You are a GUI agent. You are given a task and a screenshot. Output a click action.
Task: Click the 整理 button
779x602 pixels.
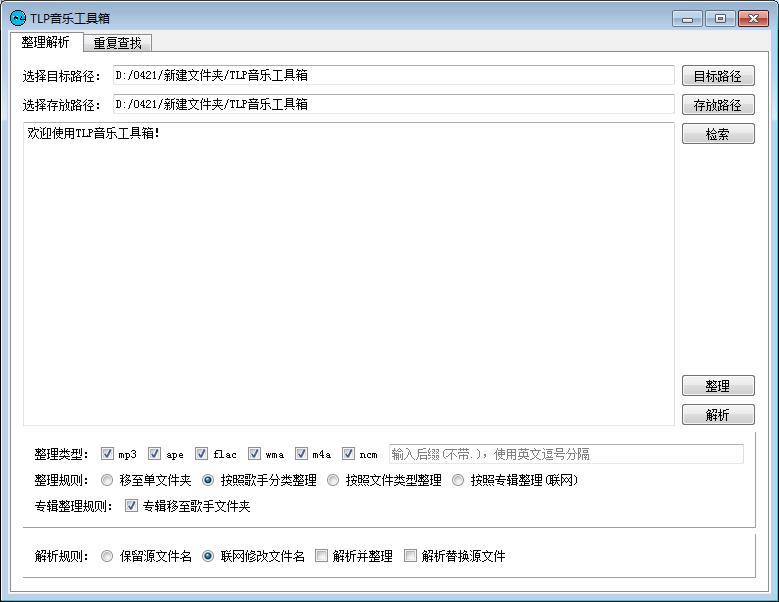[718, 385]
